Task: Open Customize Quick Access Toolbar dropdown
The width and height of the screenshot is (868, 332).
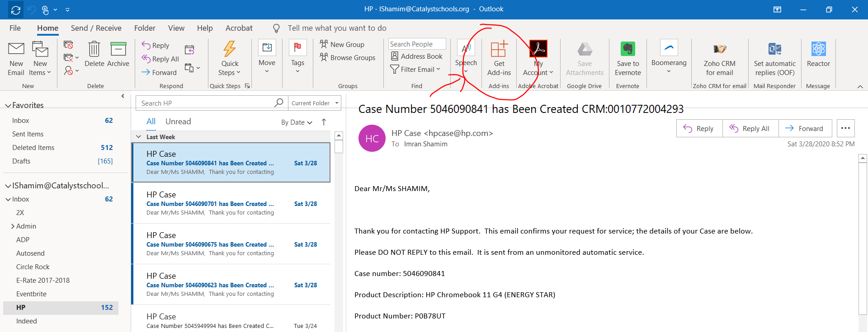Action: (67, 9)
